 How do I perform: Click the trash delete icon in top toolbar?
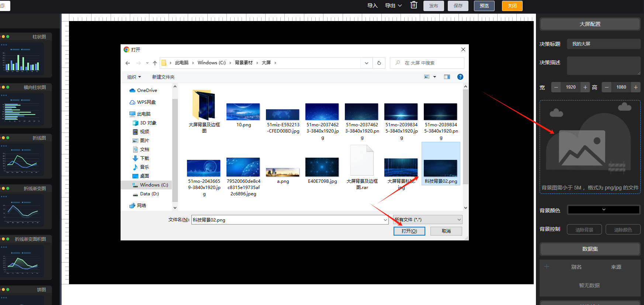(x=414, y=5)
